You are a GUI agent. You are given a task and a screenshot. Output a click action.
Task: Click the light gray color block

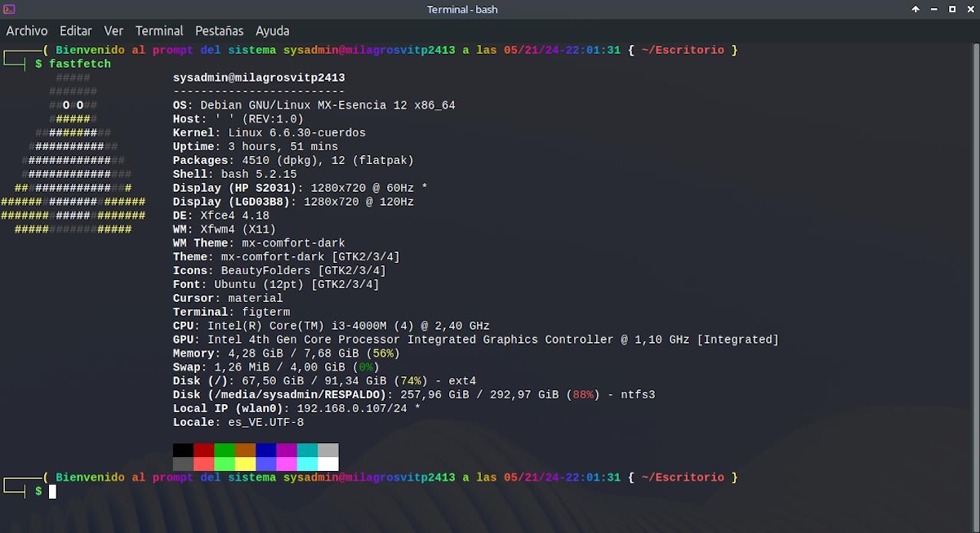pos(327,451)
